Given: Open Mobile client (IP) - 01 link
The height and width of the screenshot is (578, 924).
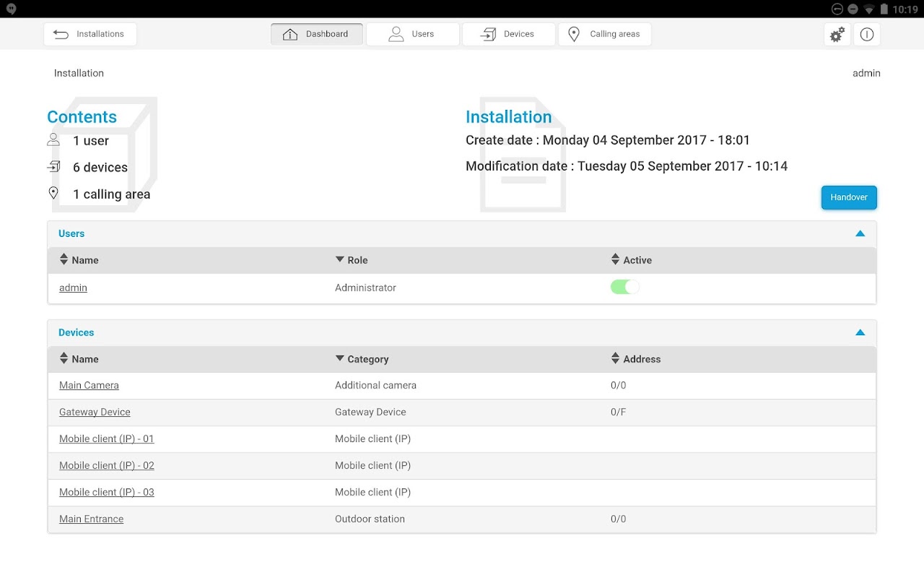Looking at the screenshot, I should coord(107,439).
